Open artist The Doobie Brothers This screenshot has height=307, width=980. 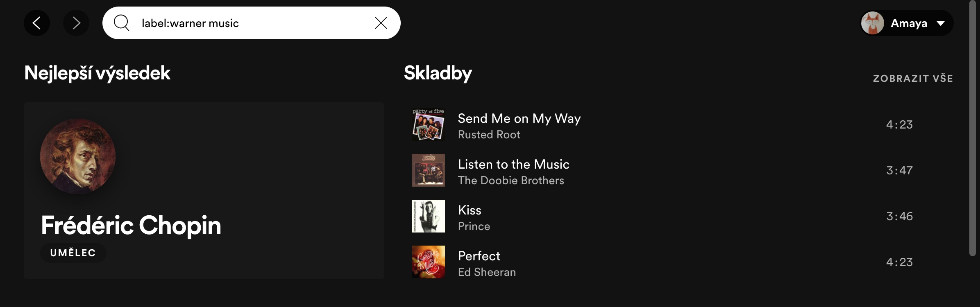[x=511, y=181]
